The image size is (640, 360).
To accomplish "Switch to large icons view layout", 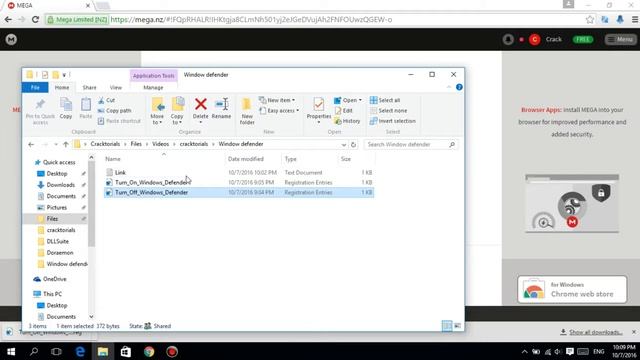I will coord(458,326).
